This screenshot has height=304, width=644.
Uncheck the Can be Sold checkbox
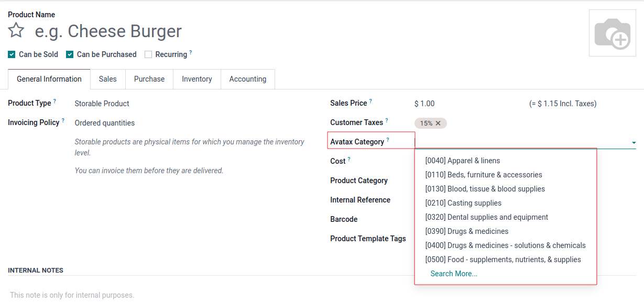point(12,54)
